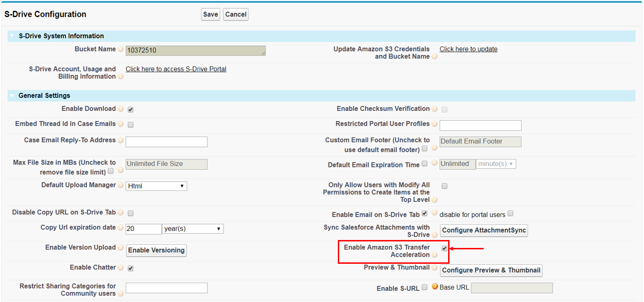Open help for Restricted Portal User Profiles
This screenshot has height=302, width=644.
435,124
